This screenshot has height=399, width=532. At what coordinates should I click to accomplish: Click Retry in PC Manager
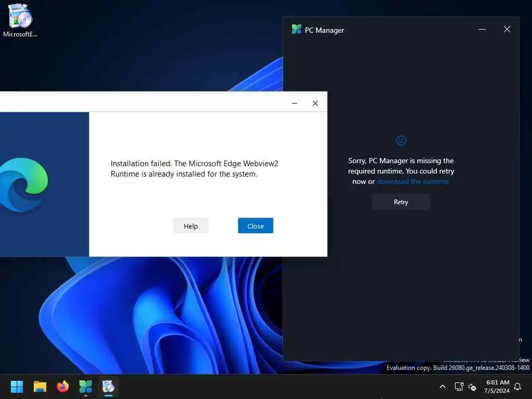[x=401, y=202]
